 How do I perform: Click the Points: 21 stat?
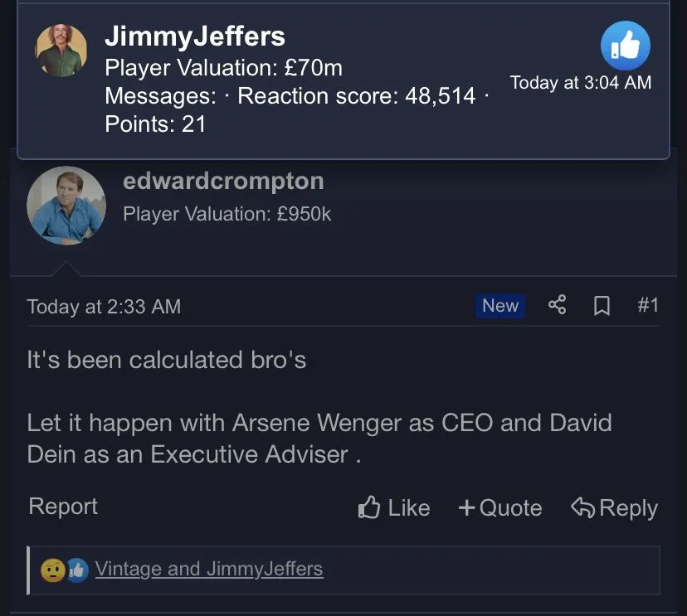(155, 124)
